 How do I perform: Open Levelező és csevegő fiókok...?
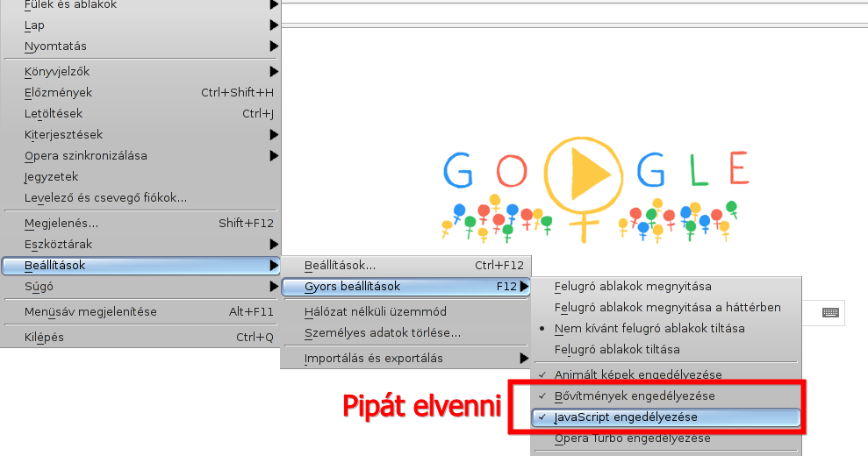140,197
